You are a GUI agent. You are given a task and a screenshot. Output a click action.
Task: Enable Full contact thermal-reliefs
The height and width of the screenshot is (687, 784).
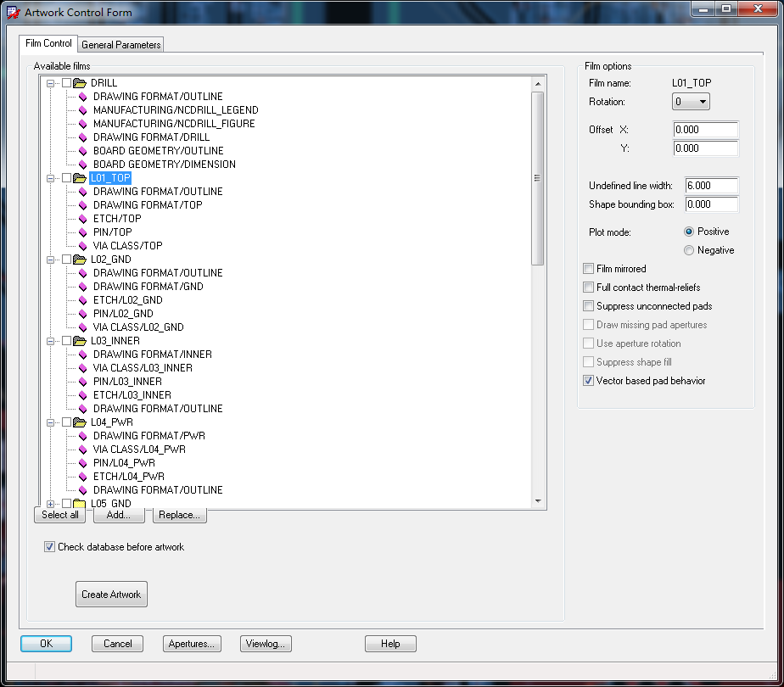tap(589, 288)
